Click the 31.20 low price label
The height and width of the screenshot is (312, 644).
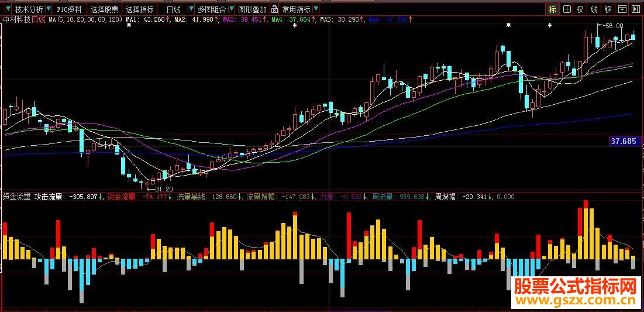(163, 188)
